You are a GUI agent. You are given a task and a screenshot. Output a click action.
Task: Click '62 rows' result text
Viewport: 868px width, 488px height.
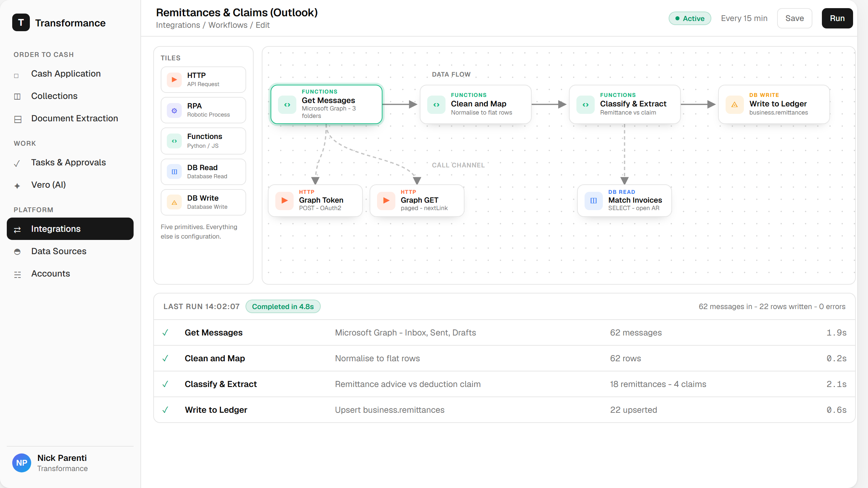[625, 358]
